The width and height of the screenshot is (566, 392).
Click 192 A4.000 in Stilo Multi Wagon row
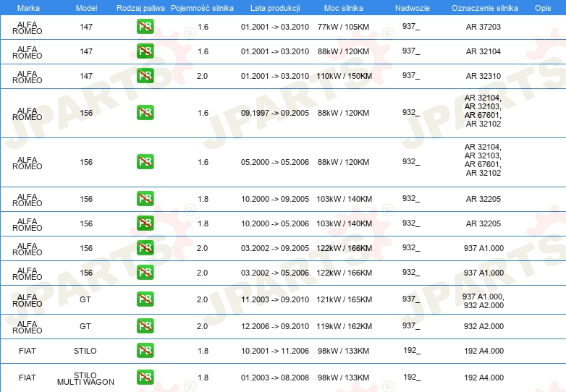483,378
